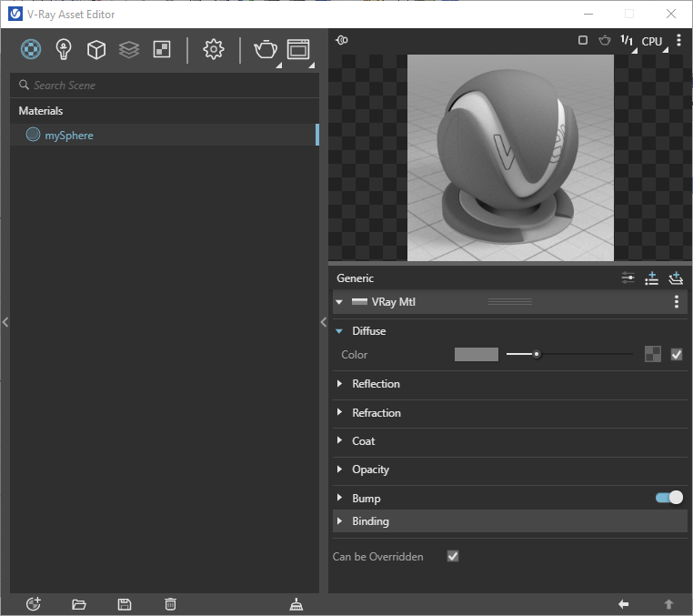Open the Lights category bulb icon
Viewport: 693px width, 616px height.
(x=64, y=49)
